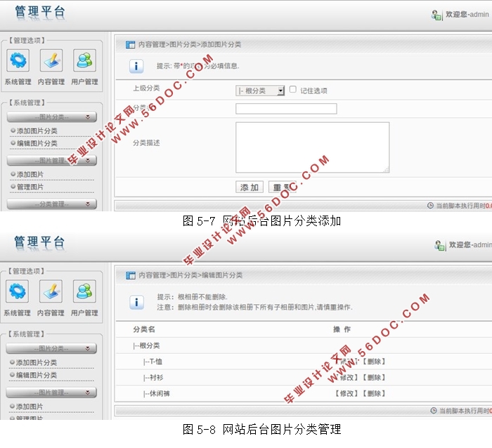Click the 系统管理 gear icon in figure 5-7
This screenshot has width=492, height=448.
click(x=18, y=61)
